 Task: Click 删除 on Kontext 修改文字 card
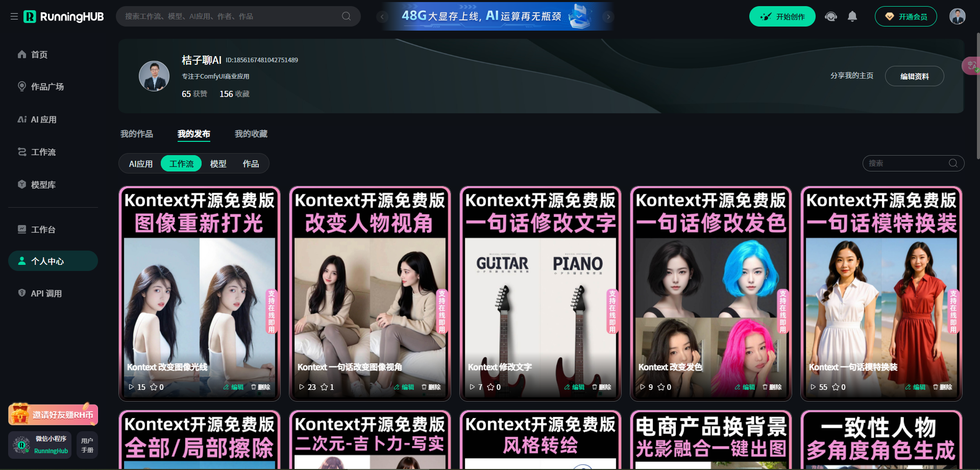(602, 387)
